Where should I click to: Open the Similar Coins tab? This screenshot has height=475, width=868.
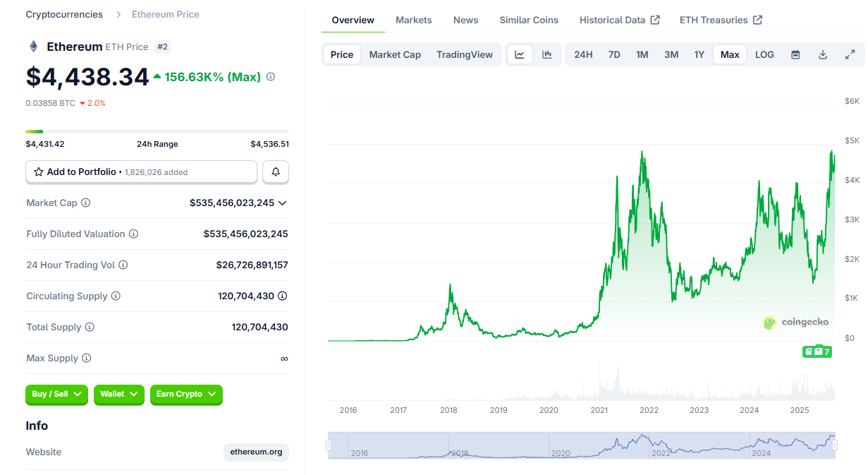pos(529,20)
